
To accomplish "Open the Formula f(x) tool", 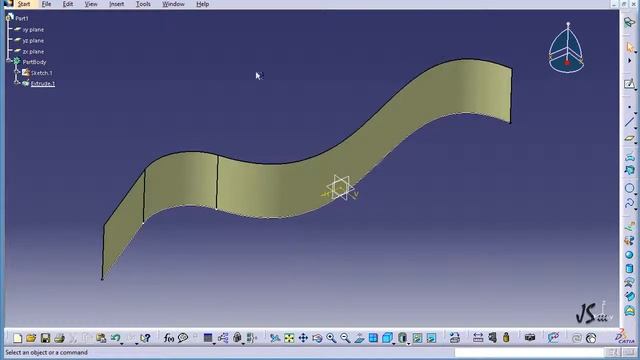I will pos(169,338).
